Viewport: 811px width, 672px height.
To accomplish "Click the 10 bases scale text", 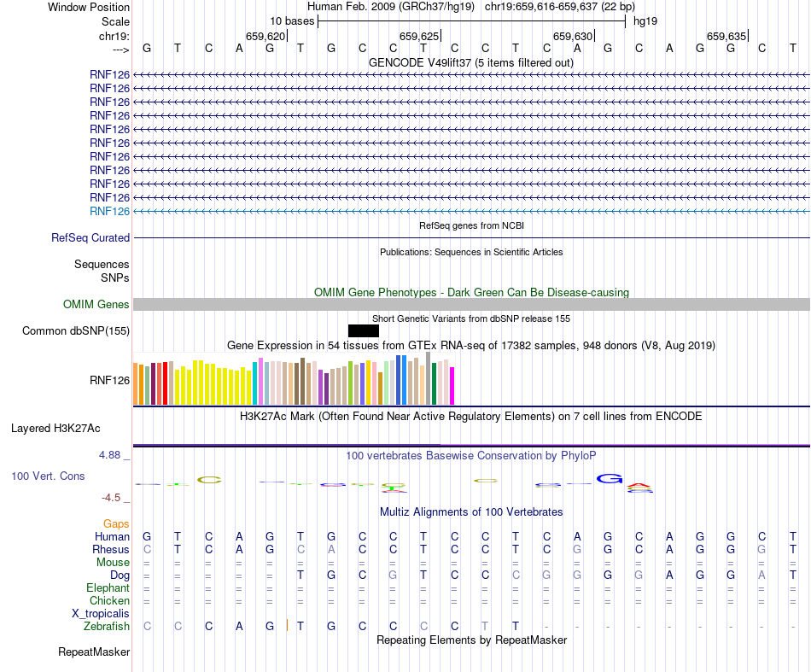I will pyautogui.click(x=292, y=21).
